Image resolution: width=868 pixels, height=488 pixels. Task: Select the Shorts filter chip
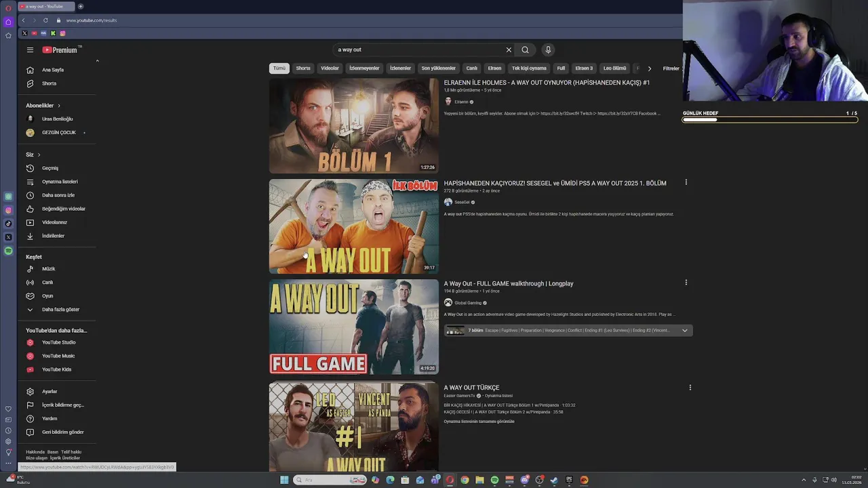[x=303, y=68]
